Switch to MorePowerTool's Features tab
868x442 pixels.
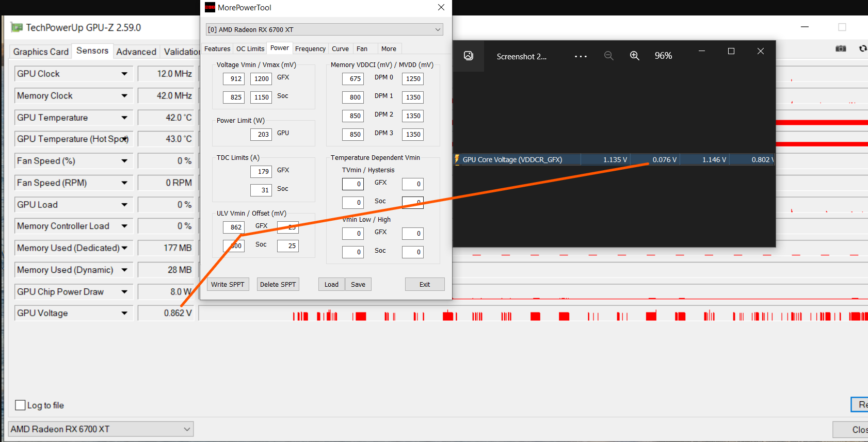(x=217, y=49)
